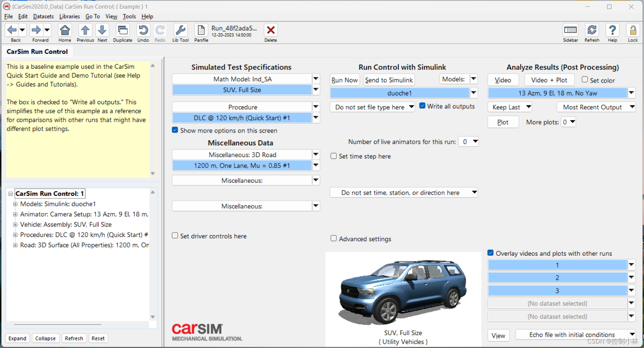Enable Set time step here checkbox

[x=333, y=156]
